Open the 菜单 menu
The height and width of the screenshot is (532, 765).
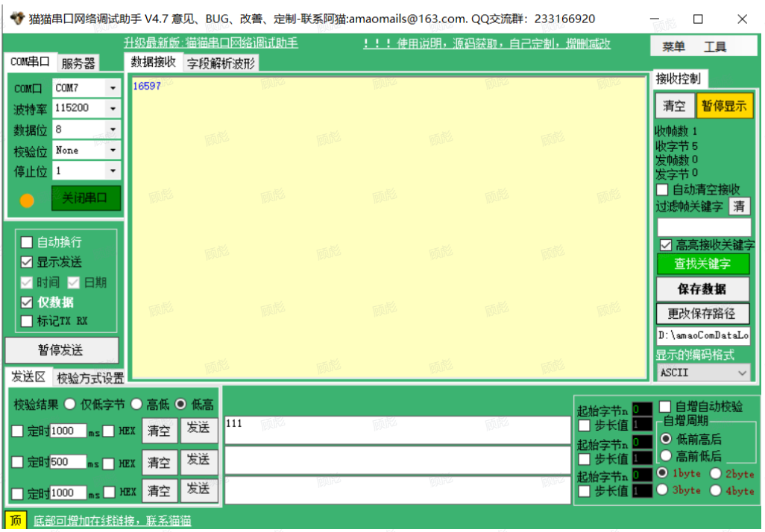(x=673, y=47)
